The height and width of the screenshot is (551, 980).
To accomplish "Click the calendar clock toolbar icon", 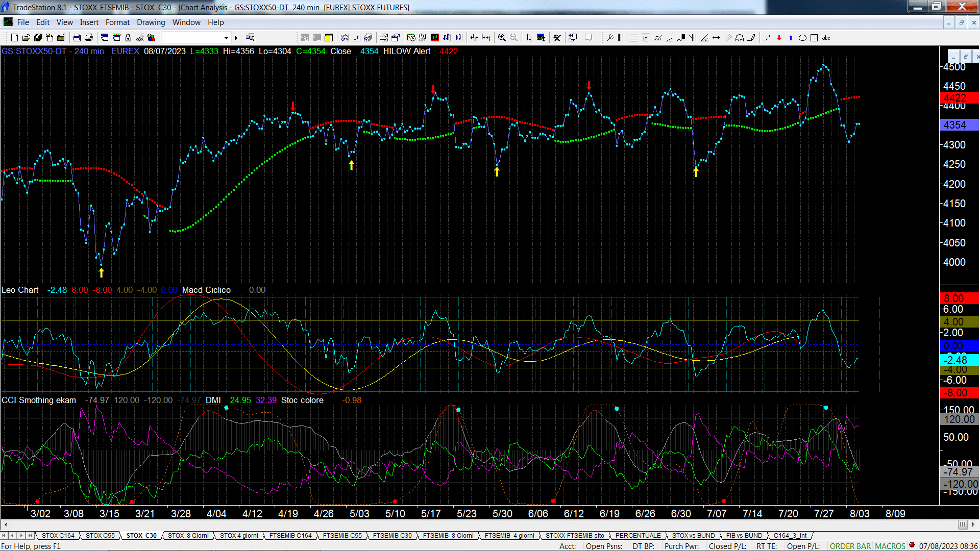I will pyautogui.click(x=411, y=38).
